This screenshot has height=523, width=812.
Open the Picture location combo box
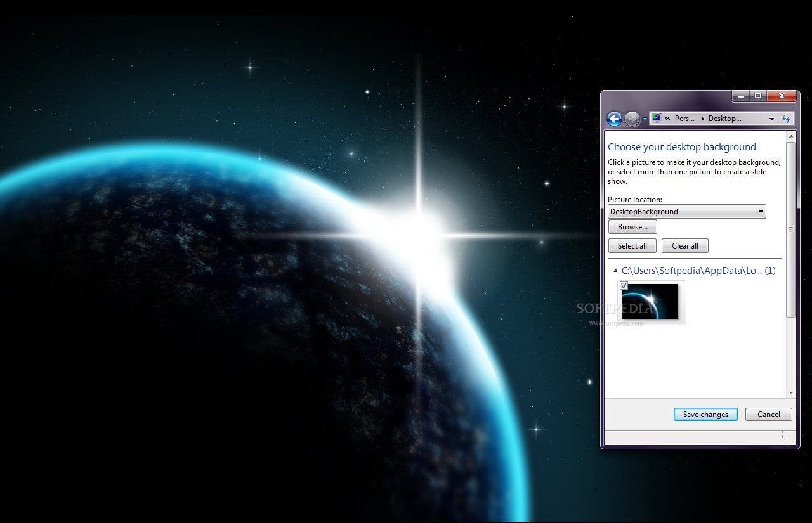click(686, 212)
